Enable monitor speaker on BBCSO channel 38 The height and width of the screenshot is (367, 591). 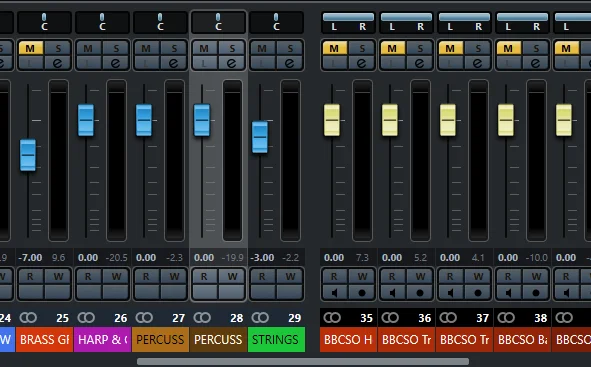509,292
